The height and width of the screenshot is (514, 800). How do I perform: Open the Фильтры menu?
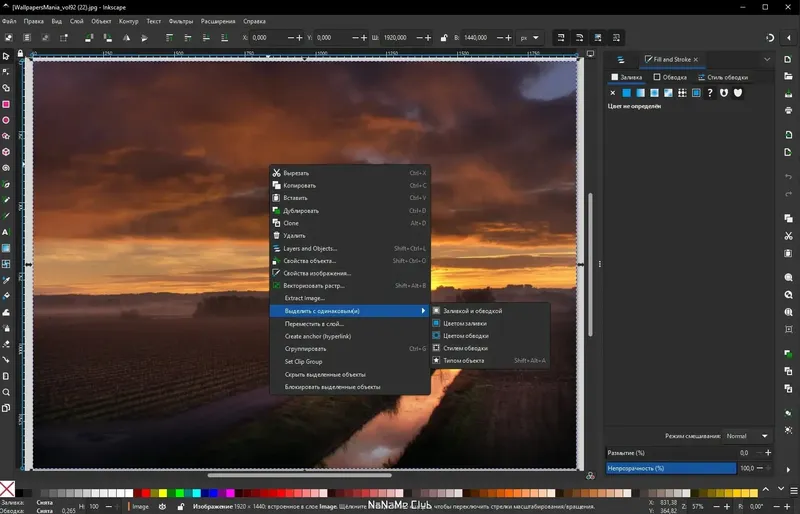pyautogui.click(x=181, y=20)
